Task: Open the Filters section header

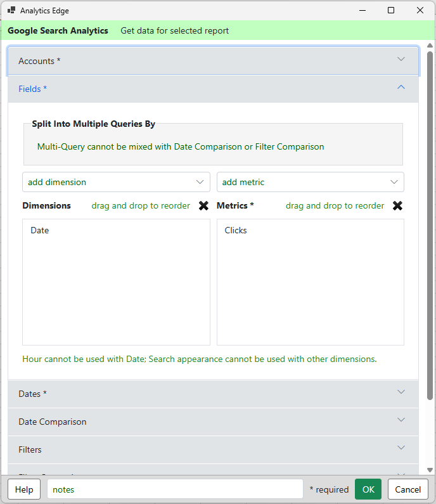Action: click(x=214, y=449)
